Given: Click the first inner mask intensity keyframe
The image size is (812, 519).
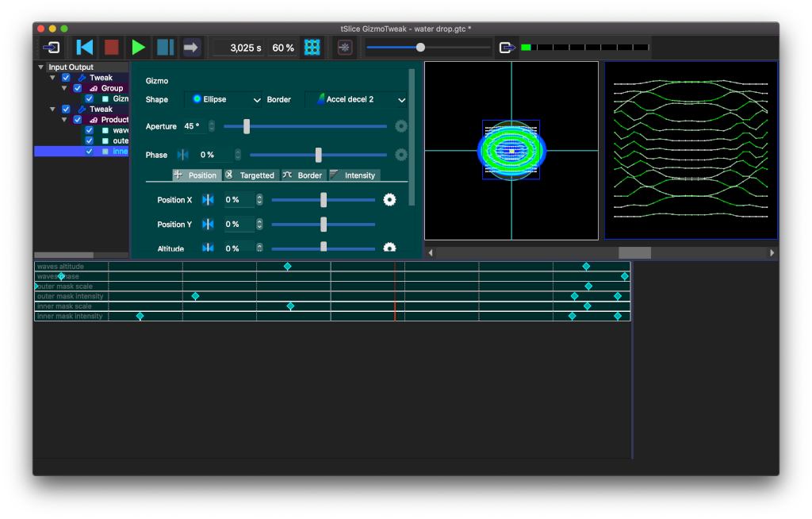Looking at the screenshot, I should click(x=140, y=316).
